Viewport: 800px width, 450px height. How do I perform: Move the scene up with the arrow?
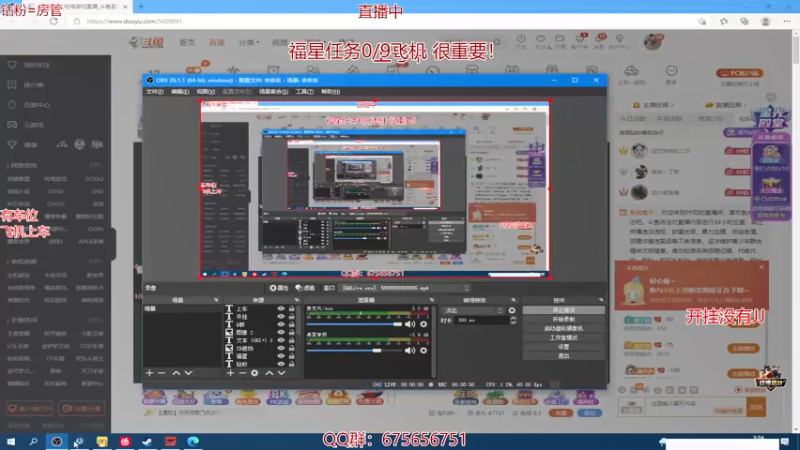(176, 373)
